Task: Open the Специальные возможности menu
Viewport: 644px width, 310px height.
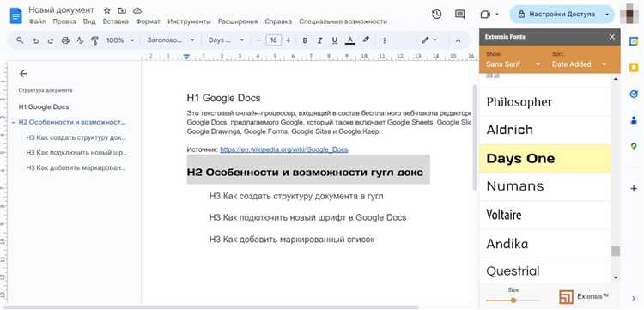Action: [x=343, y=21]
